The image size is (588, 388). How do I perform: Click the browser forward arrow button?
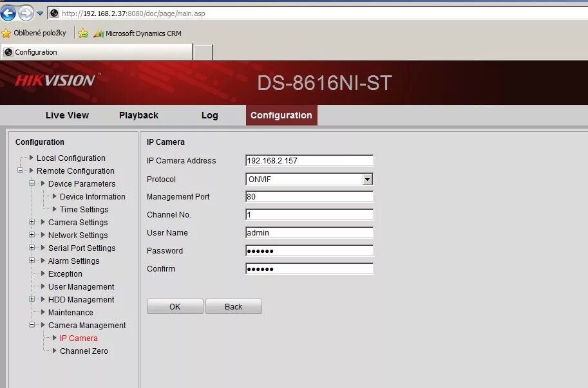tap(26, 14)
